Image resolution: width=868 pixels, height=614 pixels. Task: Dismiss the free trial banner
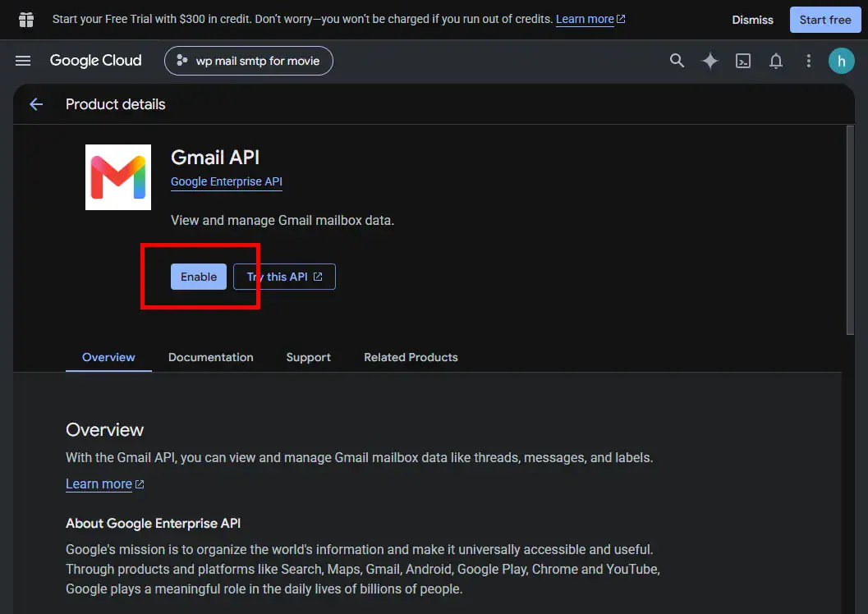[752, 20]
